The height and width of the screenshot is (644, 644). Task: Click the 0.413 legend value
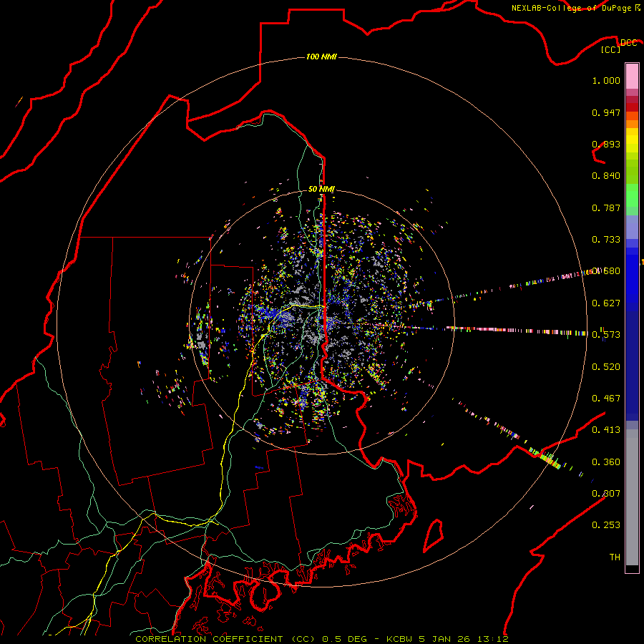pos(606,430)
